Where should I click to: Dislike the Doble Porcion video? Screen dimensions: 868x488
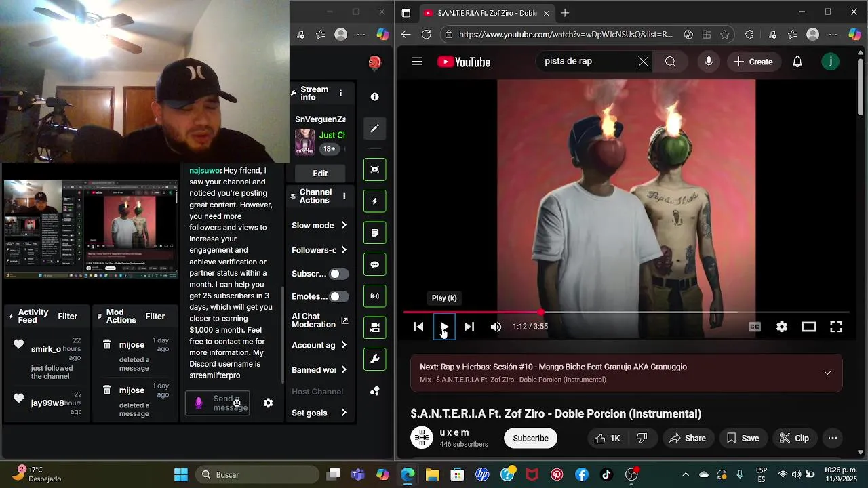point(642,439)
